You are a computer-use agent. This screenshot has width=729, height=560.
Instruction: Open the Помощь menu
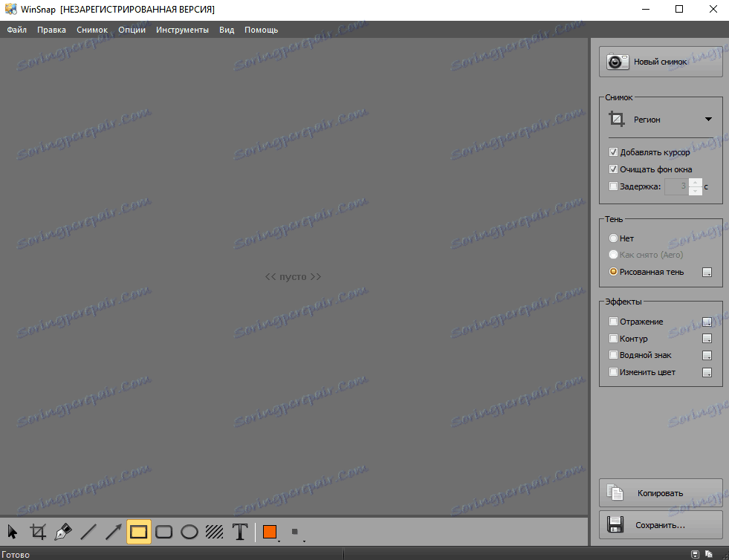coord(262,30)
